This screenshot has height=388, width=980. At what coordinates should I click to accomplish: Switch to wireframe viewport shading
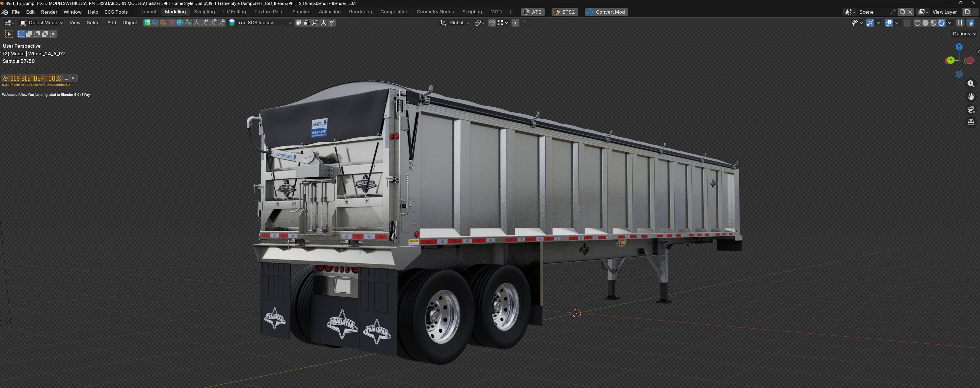[x=917, y=23]
